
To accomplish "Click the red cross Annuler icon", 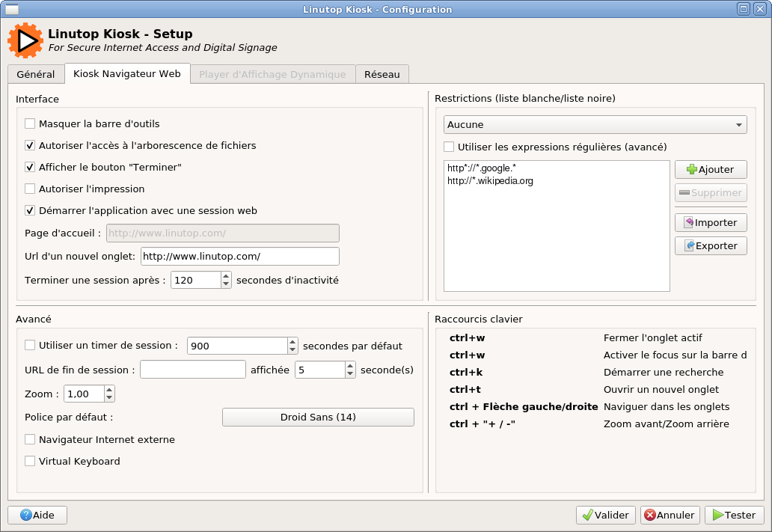I will (x=650, y=515).
